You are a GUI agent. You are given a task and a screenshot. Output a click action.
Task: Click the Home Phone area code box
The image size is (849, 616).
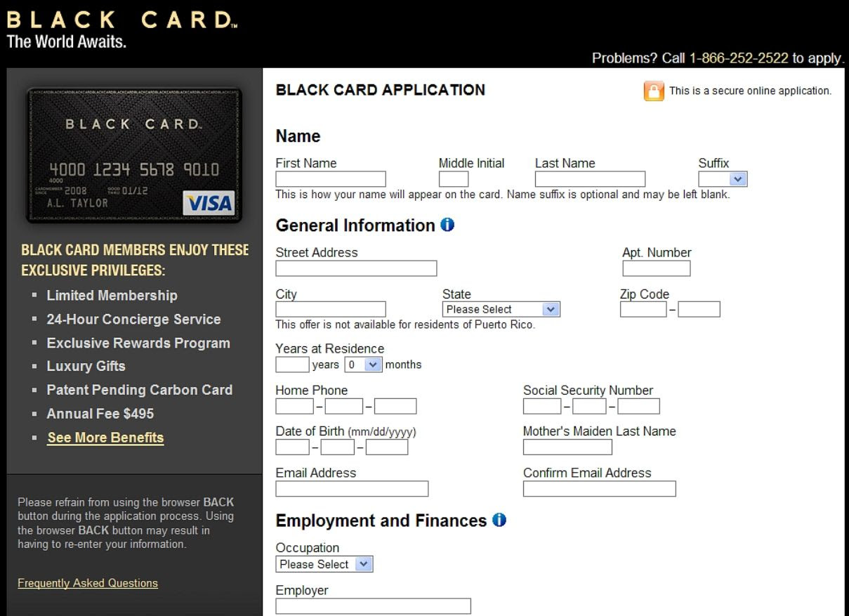pyautogui.click(x=294, y=406)
